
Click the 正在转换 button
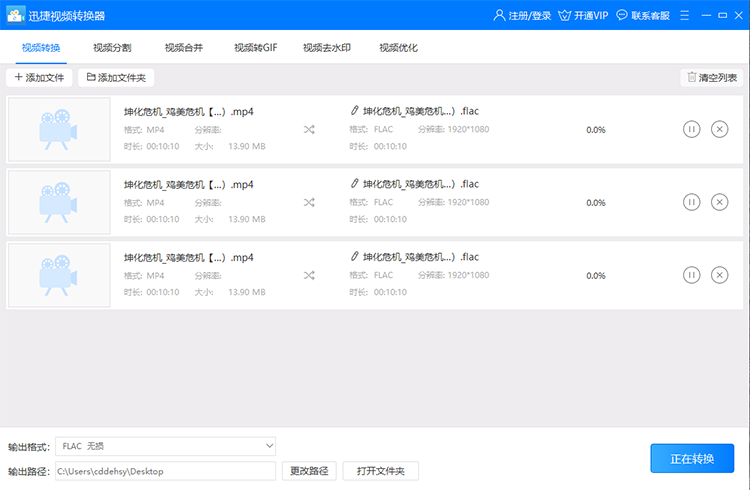tap(692, 458)
